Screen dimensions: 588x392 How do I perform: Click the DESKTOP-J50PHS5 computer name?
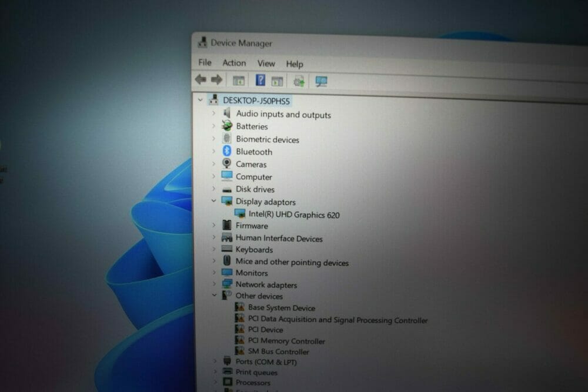[x=256, y=101]
